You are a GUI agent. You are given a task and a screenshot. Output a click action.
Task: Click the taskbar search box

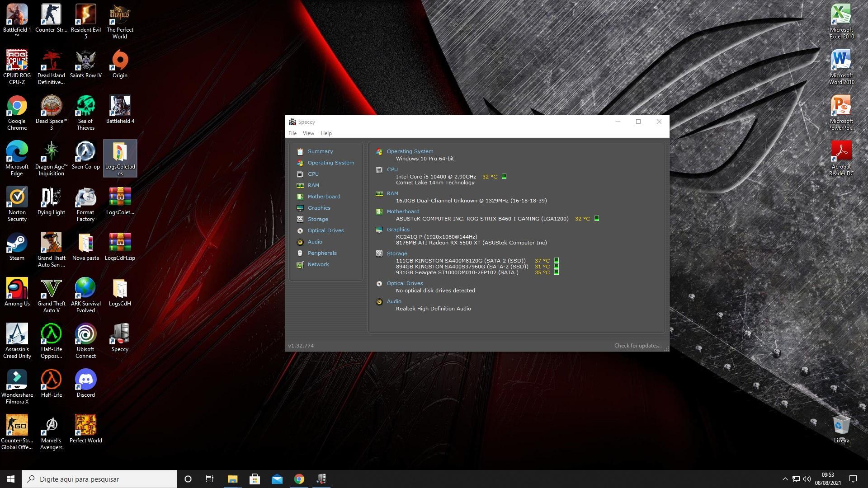pos(99,479)
